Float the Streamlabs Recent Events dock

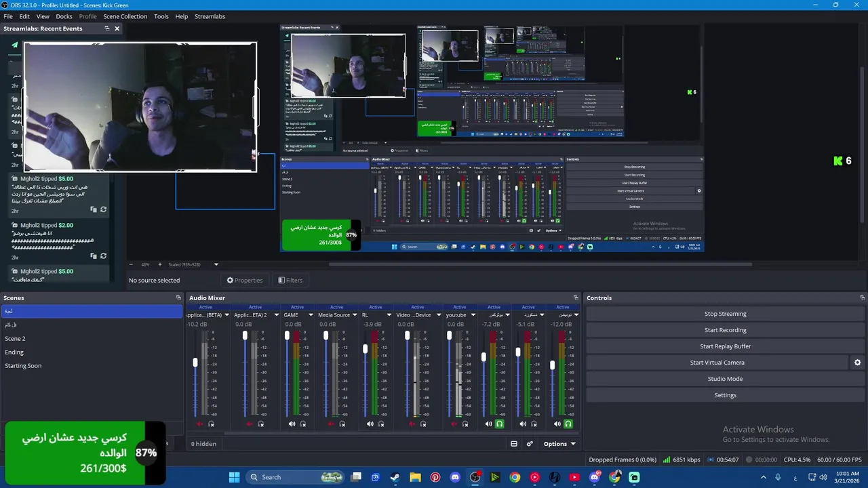(x=106, y=28)
